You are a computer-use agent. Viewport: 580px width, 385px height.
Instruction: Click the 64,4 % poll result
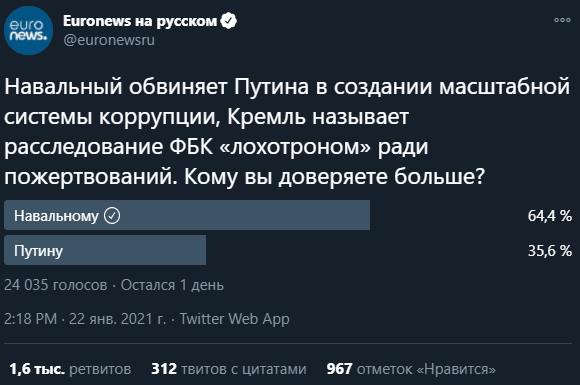tap(550, 216)
